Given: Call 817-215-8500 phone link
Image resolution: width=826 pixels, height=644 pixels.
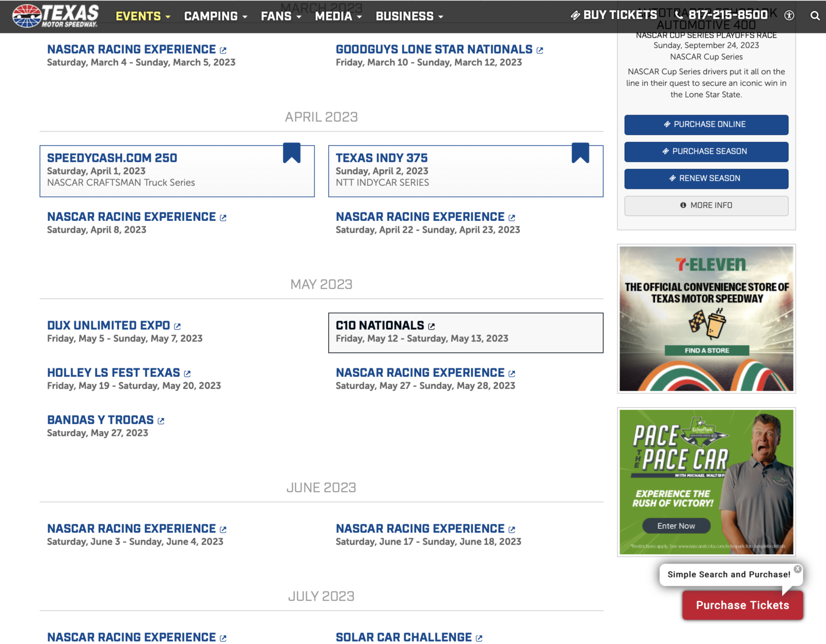Looking at the screenshot, I should 722,15.
